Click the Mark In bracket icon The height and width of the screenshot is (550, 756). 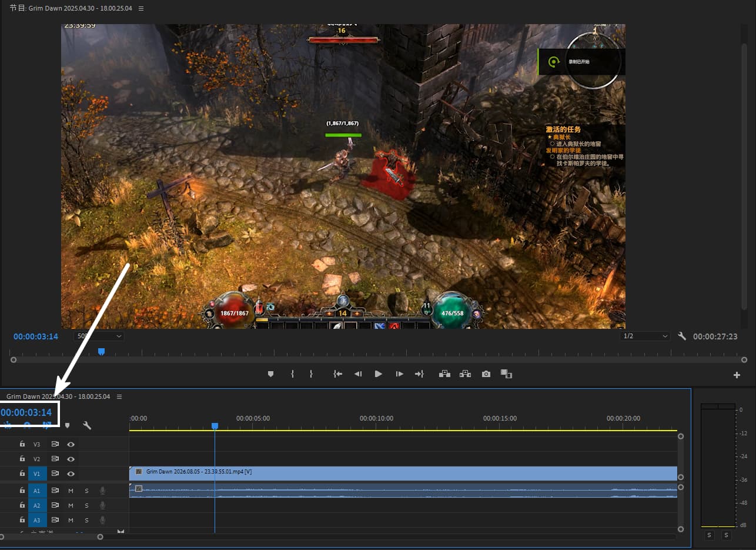[292, 374]
